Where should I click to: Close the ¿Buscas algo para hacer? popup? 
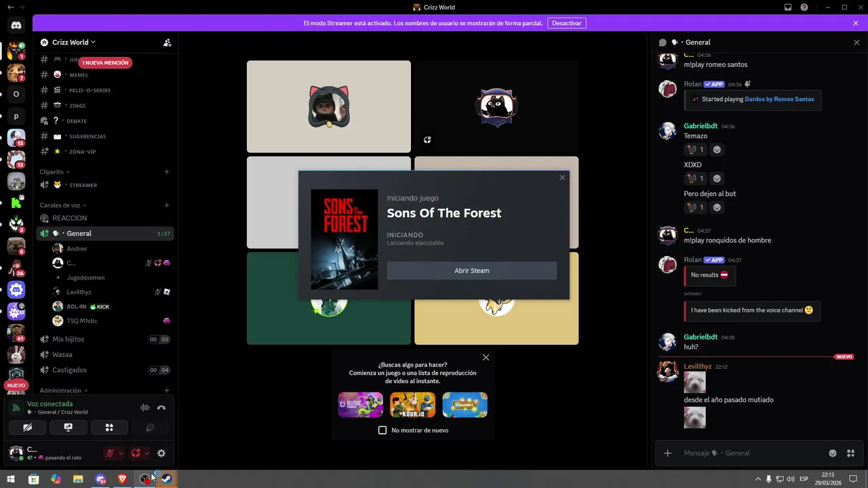[486, 357]
